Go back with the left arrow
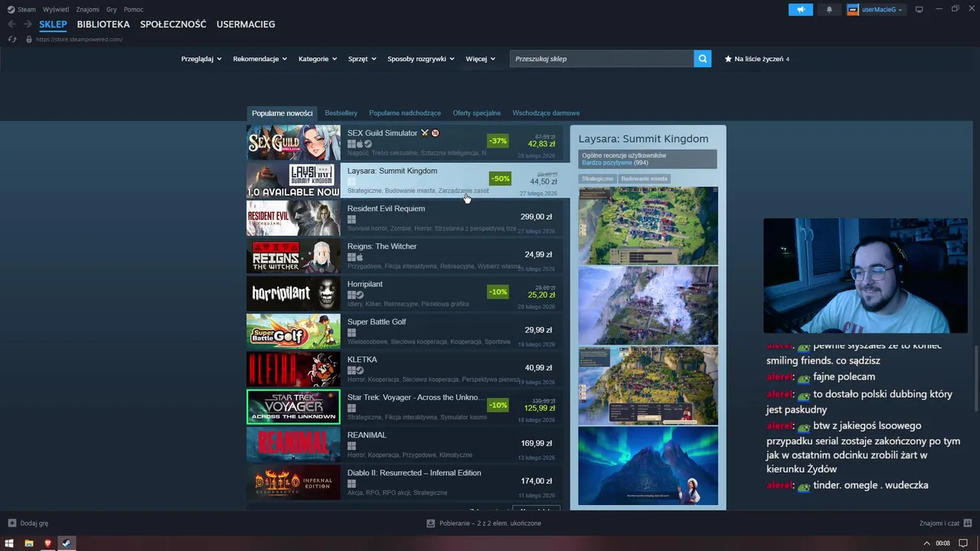980x551 pixels. [x=11, y=24]
